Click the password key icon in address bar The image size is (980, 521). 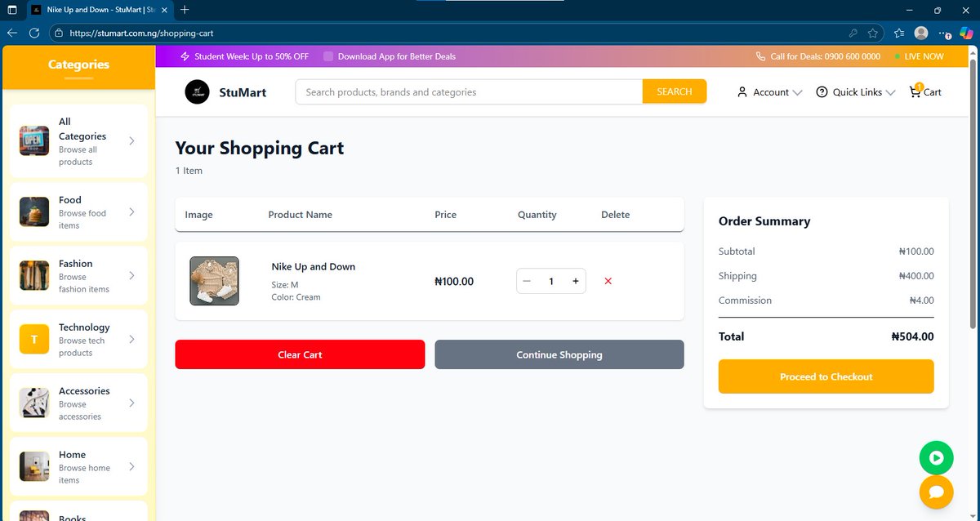coord(853,33)
